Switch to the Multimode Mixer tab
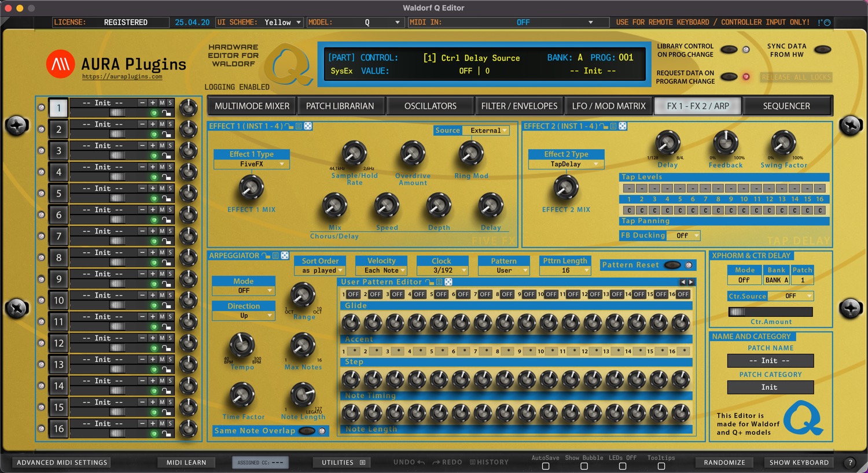The width and height of the screenshot is (868, 473). tap(252, 106)
